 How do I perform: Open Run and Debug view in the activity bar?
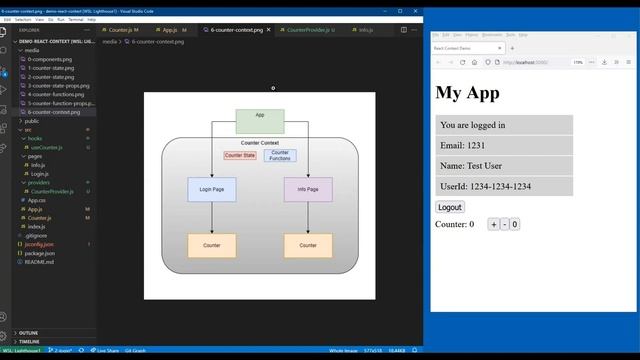(x=3, y=90)
